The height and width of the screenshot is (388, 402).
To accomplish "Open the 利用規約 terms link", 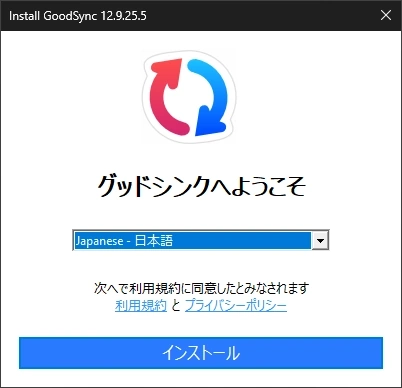I will click(141, 305).
